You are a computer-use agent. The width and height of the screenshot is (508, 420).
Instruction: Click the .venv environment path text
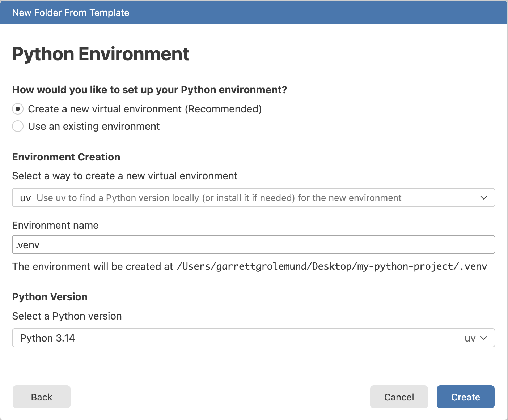332,266
